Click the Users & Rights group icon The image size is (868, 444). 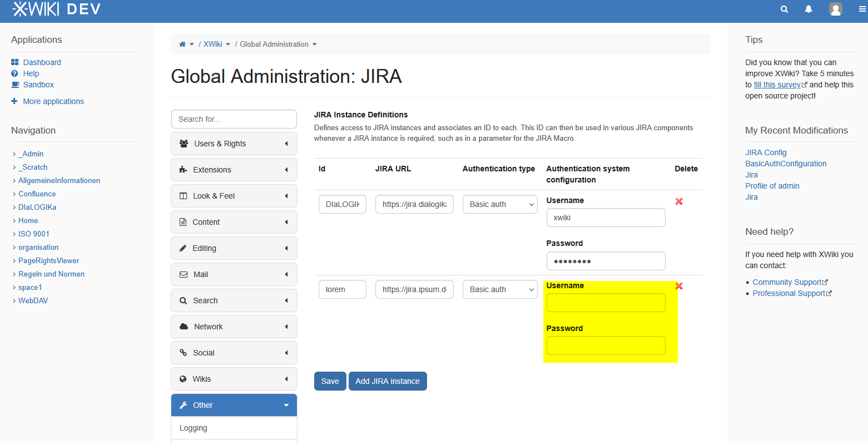click(184, 144)
